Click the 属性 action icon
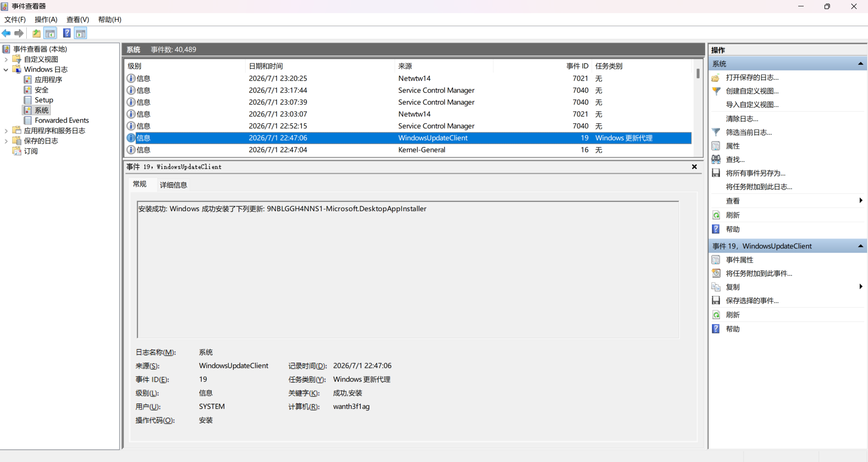 (716, 146)
